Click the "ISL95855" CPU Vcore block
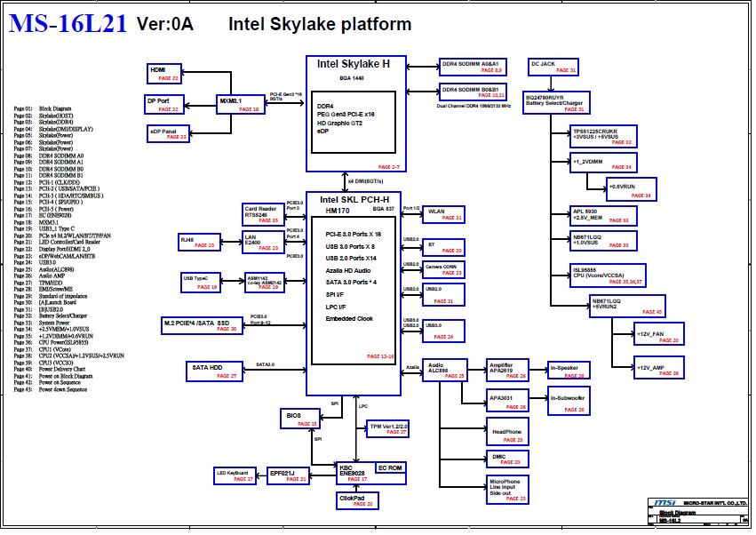Viewport: 756px width, 535px height. [608, 275]
